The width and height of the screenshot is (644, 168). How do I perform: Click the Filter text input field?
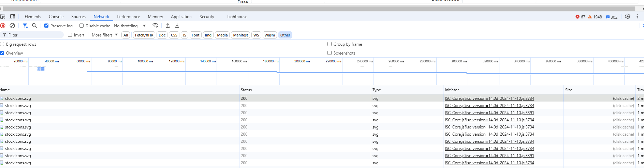point(34,35)
